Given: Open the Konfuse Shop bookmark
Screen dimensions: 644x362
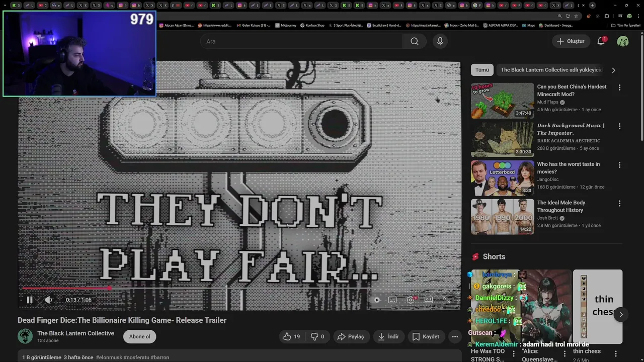Looking at the screenshot, I should tap(312, 25).
